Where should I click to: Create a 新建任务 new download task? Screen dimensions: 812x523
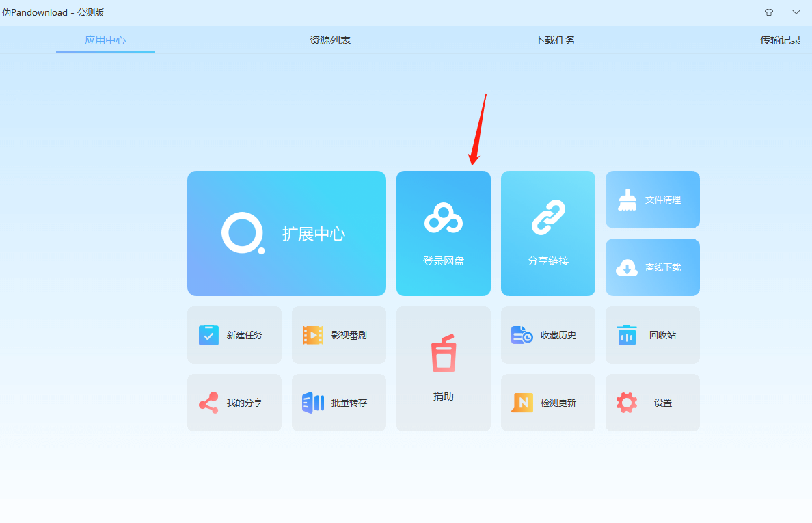tap(234, 335)
